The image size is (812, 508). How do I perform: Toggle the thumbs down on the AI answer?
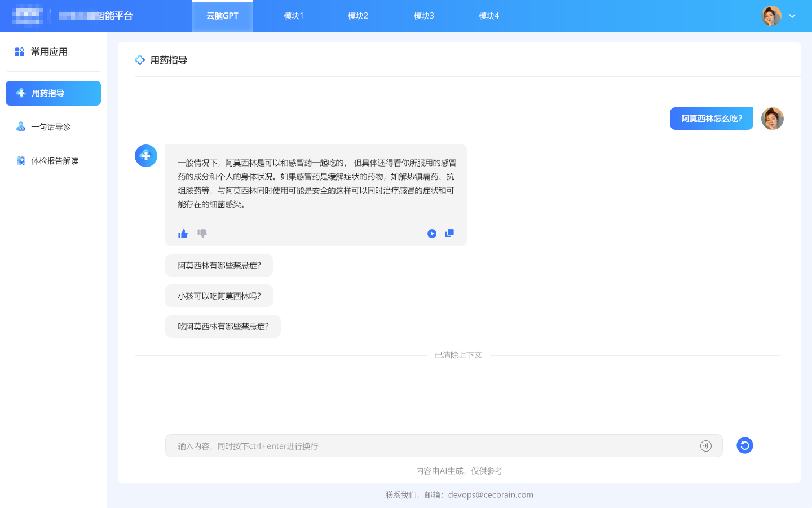pos(202,233)
